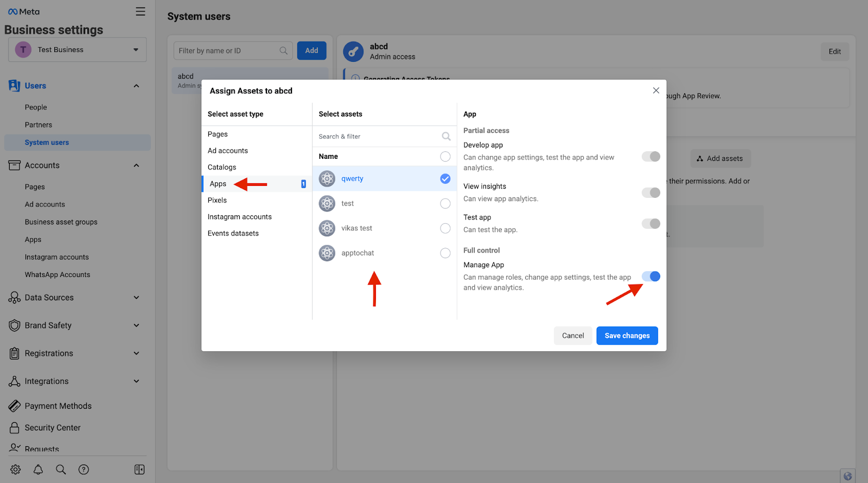868x483 pixels.
Task: Click the Brand Safety shield icon
Action: coord(15,325)
